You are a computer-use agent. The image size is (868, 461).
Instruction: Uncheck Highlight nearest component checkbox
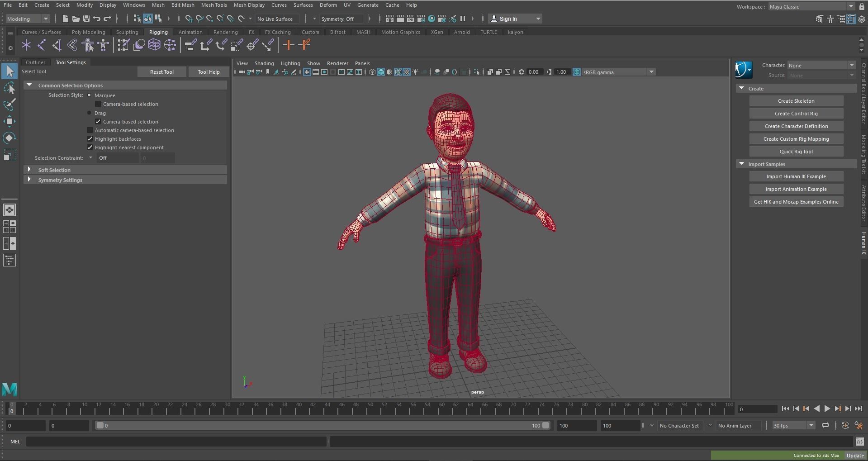click(x=90, y=147)
